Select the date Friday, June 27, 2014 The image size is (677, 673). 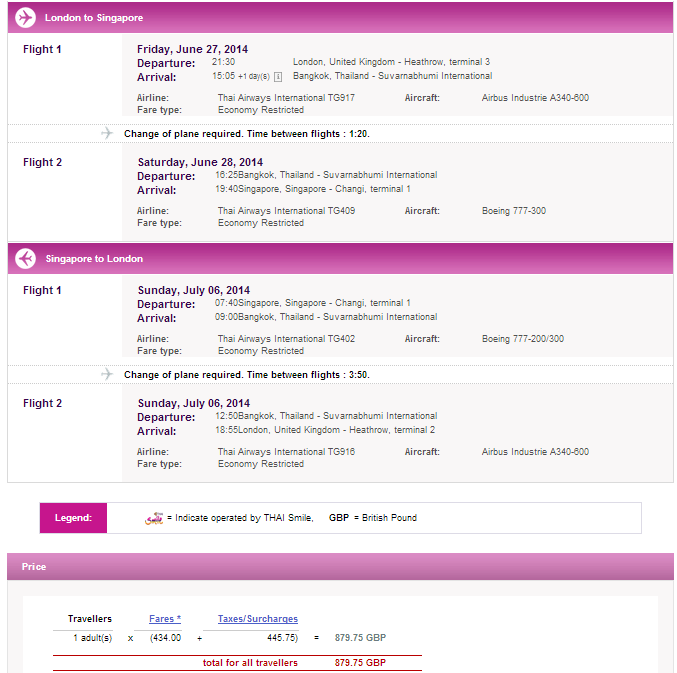tap(193, 49)
